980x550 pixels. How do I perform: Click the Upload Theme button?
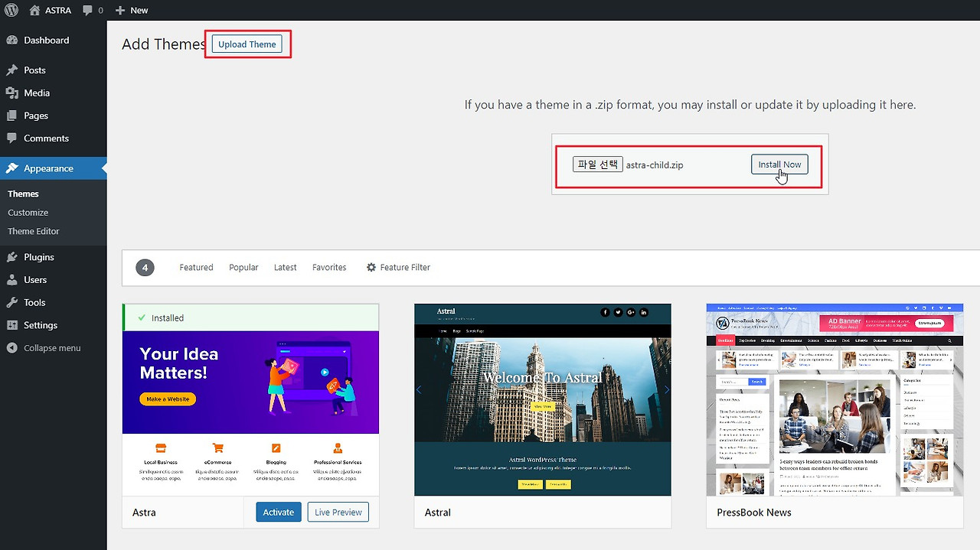point(247,44)
